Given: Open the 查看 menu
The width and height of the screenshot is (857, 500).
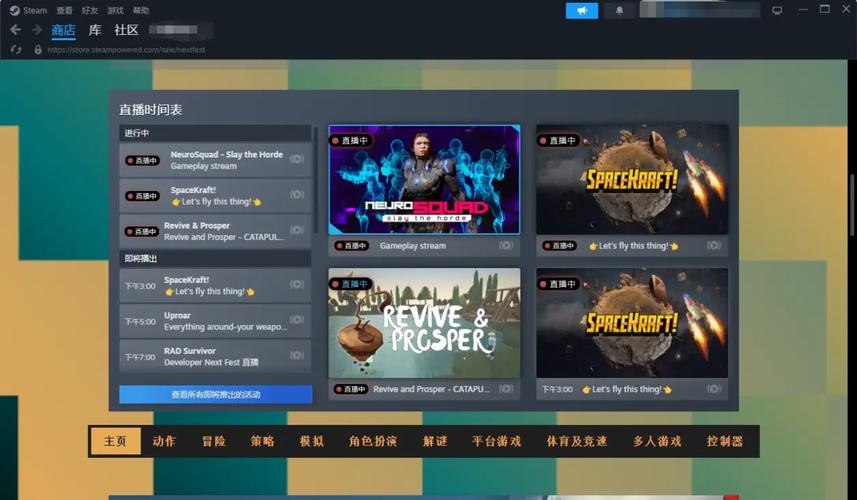Looking at the screenshot, I should (x=64, y=10).
